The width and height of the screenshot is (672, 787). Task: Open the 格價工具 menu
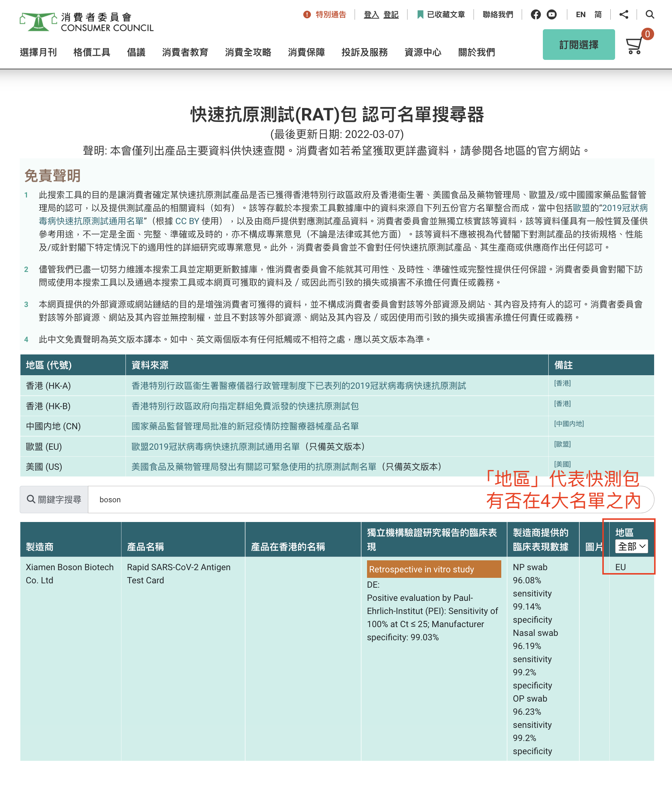point(92,52)
